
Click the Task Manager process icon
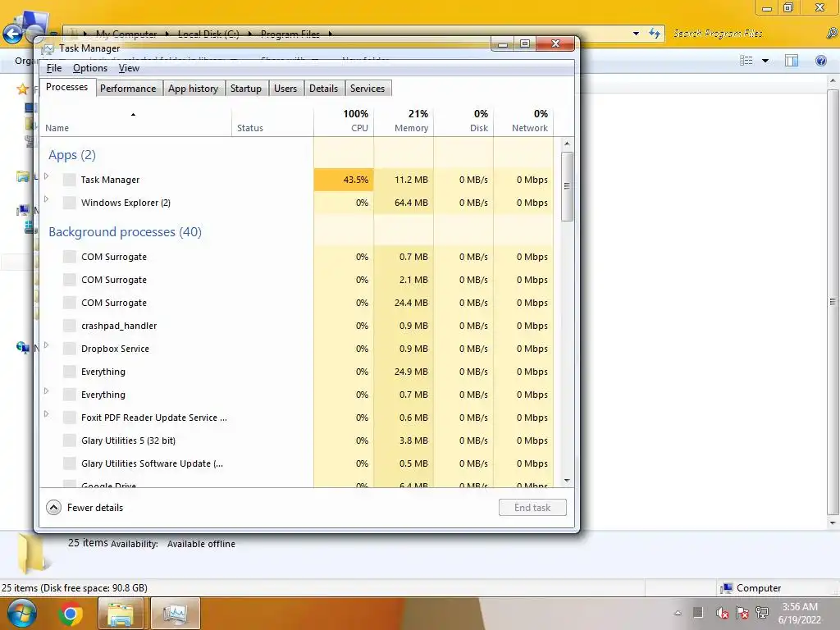[69, 180]
